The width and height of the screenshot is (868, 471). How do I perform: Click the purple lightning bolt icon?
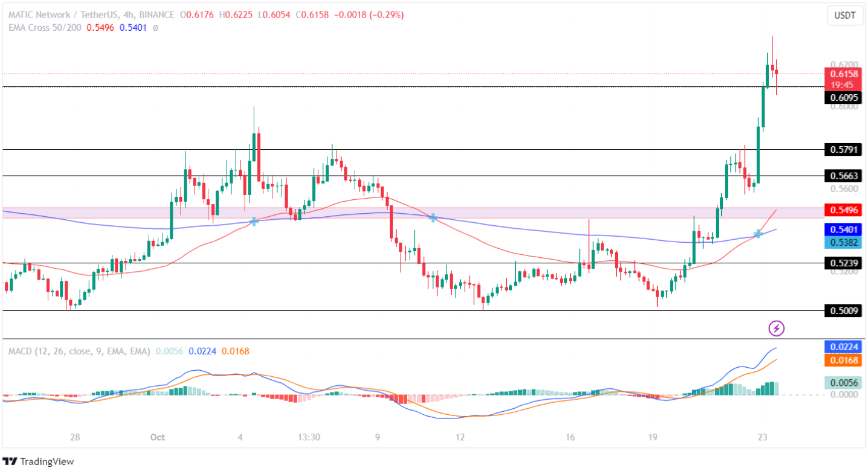(776, 328)
